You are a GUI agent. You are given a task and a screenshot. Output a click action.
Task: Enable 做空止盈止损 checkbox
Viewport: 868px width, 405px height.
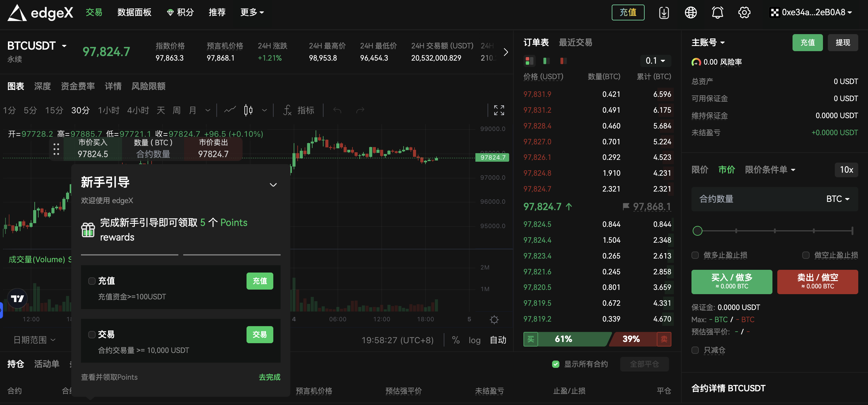pos(806,255)
